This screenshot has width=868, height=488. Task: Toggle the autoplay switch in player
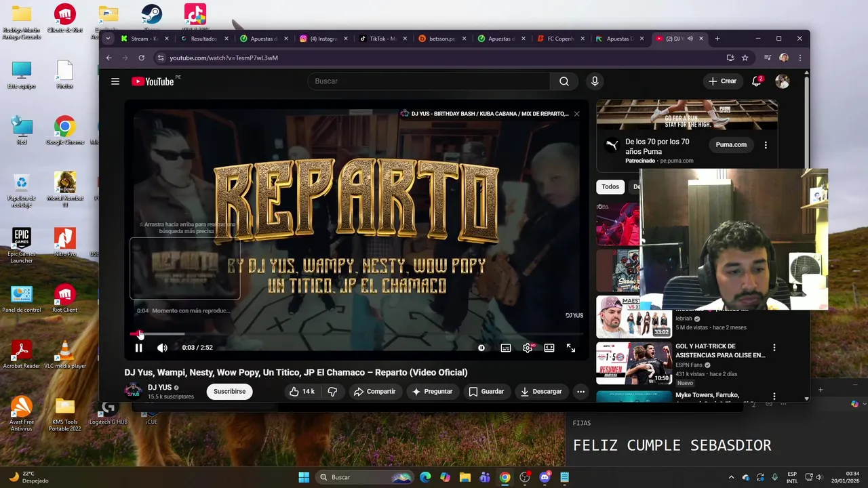coord(481,348)
